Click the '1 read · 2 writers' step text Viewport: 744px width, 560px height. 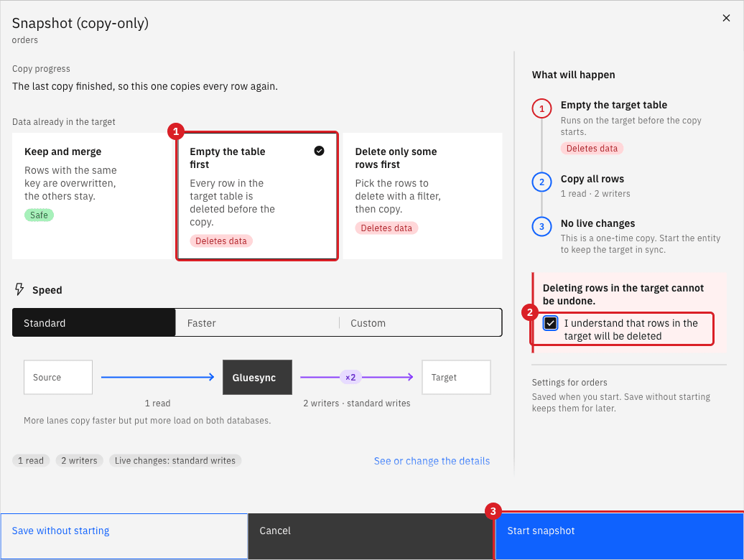[x=595, y=193]
